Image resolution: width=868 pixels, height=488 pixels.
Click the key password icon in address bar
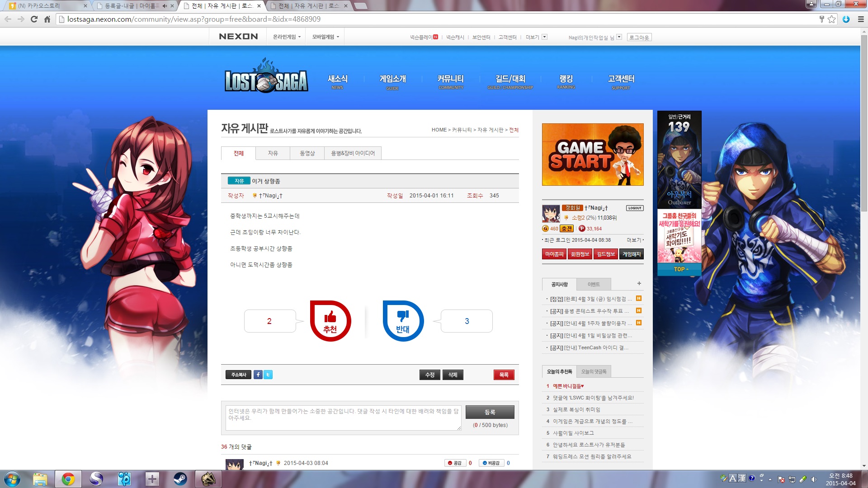(822, 19)
